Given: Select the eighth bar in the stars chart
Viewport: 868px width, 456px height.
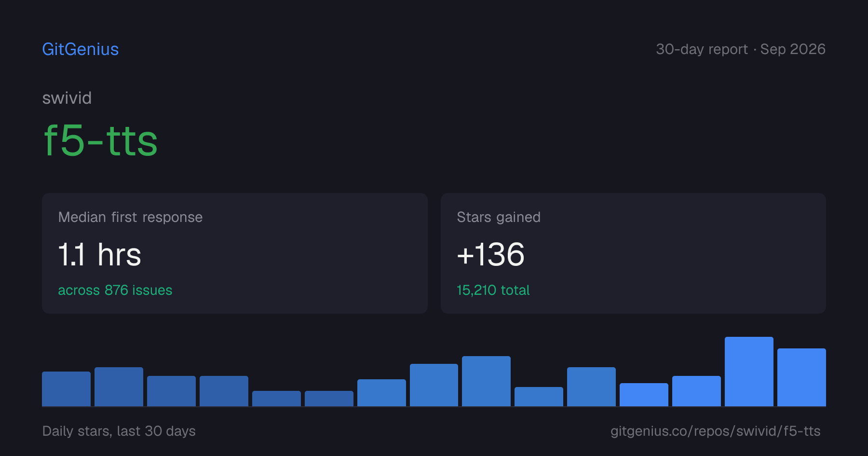Looking at the screenshot, I should click(x=434, y=385).
